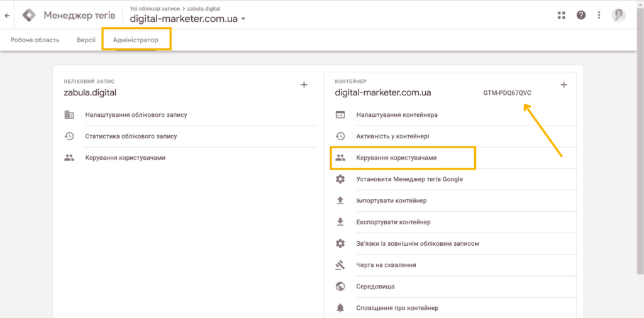Click the upload icon for Імпортувати контейнер

pyautogui.click(x=340, y=200)
